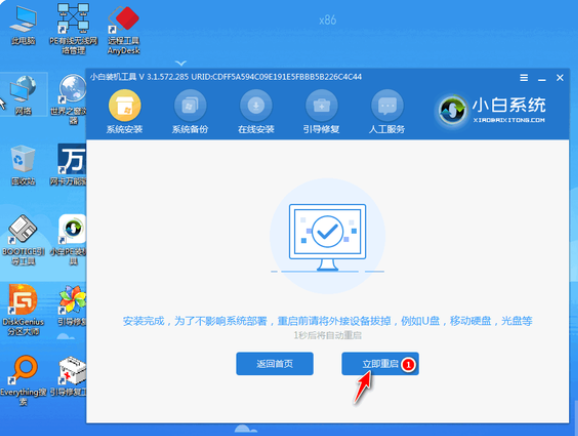
Task: Launch 远程工具 AnyDesk shortcut
Action: pyautogui.click(x=124, y=30)
